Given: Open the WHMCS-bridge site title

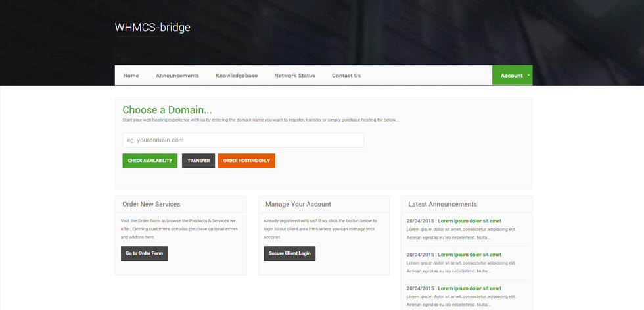Looking at the screenshot, I should [152, 28].
